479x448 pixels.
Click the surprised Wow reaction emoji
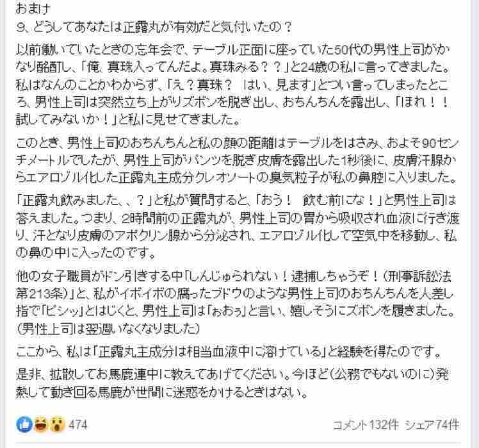tap(57, 424)
